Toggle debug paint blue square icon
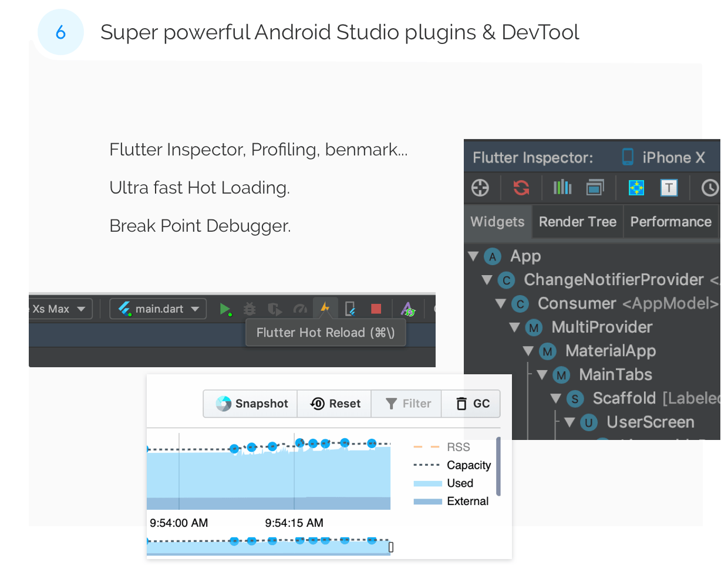The width and height of the screenshot is (728, 579). (636, 188)
